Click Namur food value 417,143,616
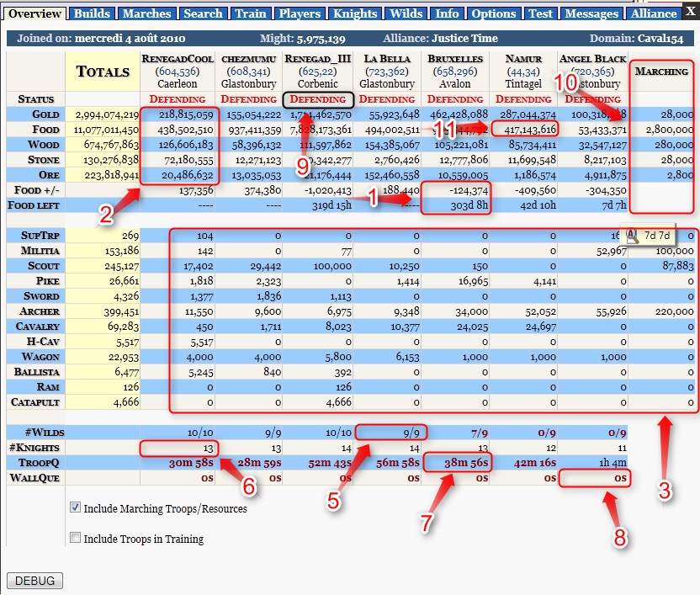The height and width of the screenshot is (595, 700). click(530, 130)
